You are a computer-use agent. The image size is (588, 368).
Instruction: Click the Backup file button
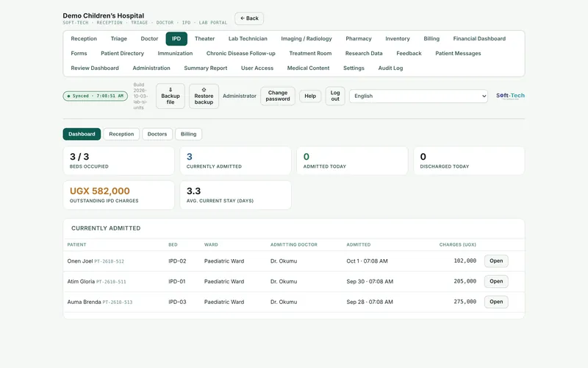tap(171, 96)
